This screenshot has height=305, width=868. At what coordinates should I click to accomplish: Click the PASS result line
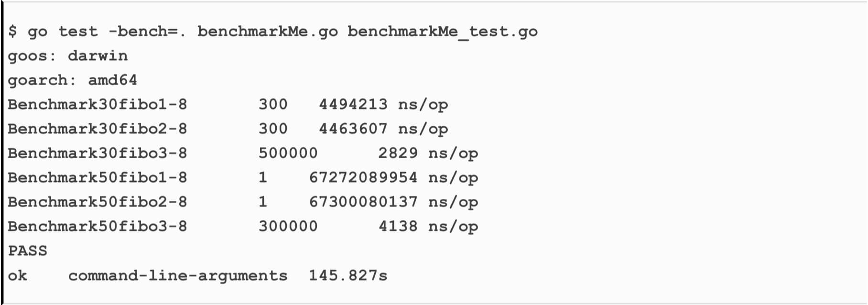click(x=28, y=251)
